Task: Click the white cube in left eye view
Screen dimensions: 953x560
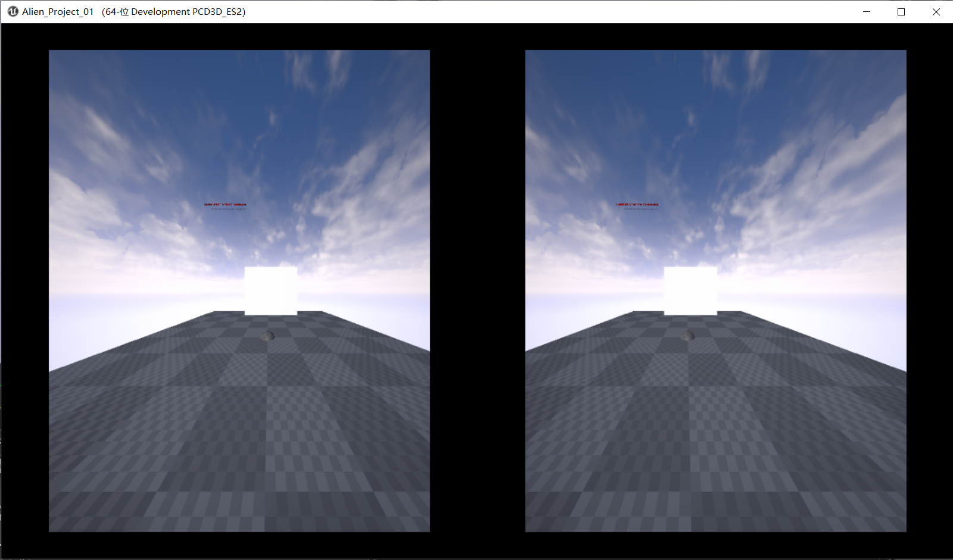Action: (271, 291)
